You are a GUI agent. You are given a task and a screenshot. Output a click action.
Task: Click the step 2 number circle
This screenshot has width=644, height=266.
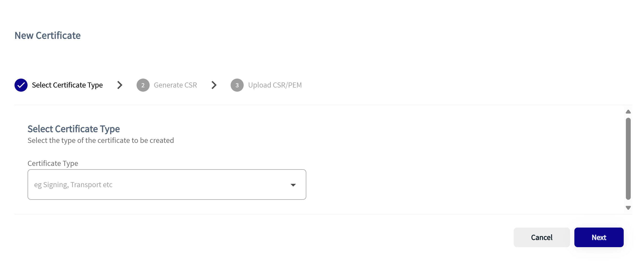tap(143, 85)
